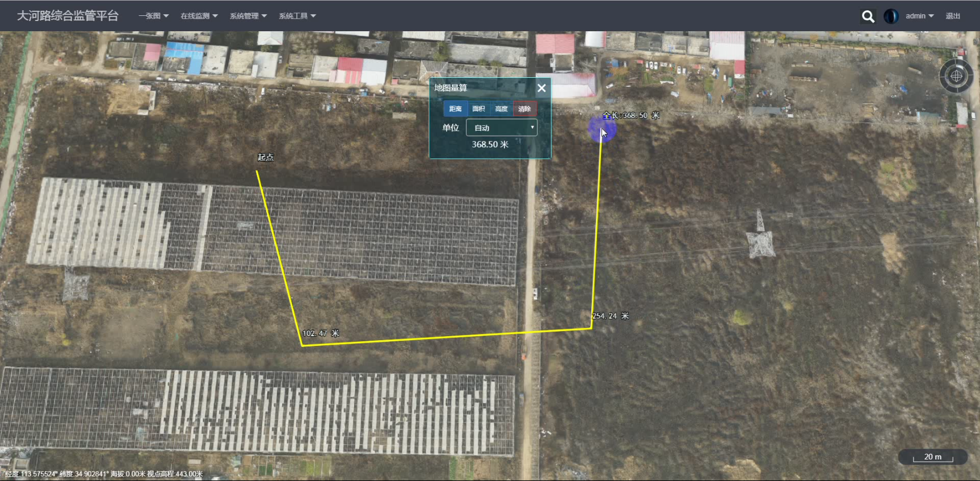The image size is (980, 481).
Task: Expand the admin account dropdown
Action: click(x=919, y=16)
